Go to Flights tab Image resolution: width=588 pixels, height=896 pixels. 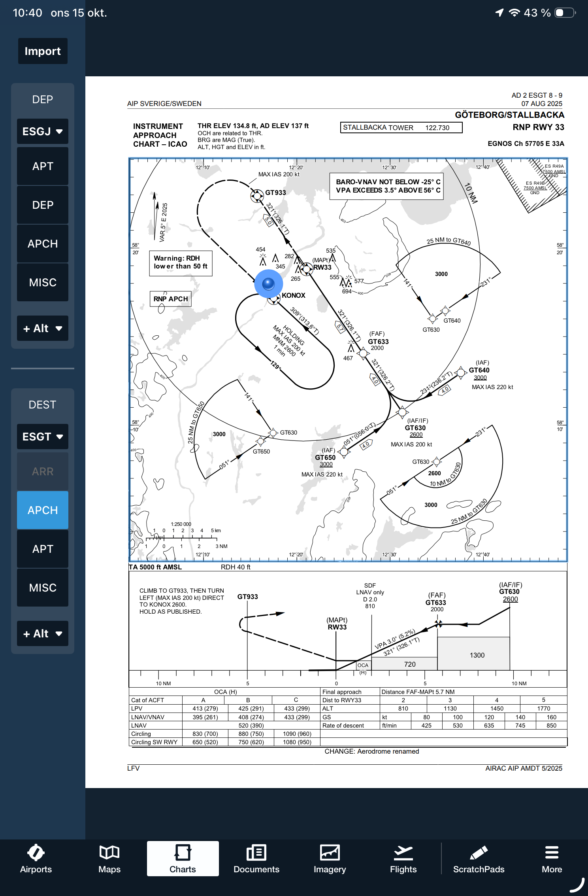pyautogui.click(x=403, y=859)
